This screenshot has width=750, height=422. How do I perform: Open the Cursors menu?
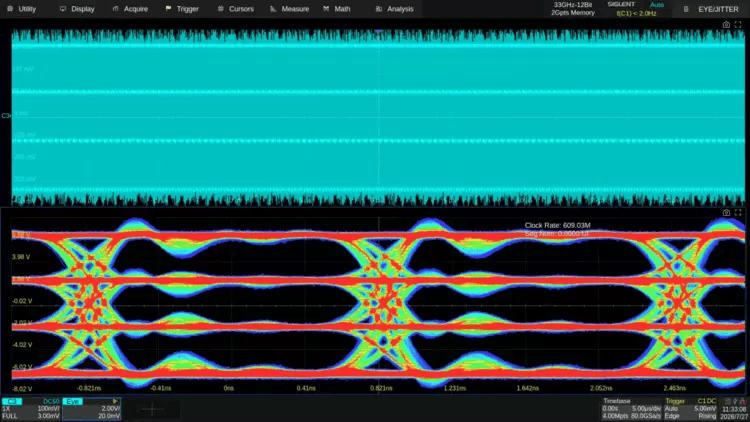[235, 9]
